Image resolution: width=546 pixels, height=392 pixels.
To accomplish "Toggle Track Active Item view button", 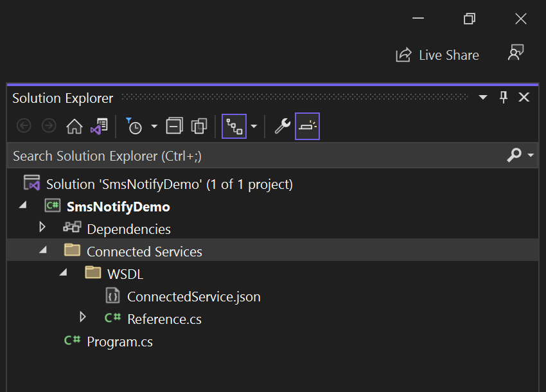I will click(x=234, y=127).
